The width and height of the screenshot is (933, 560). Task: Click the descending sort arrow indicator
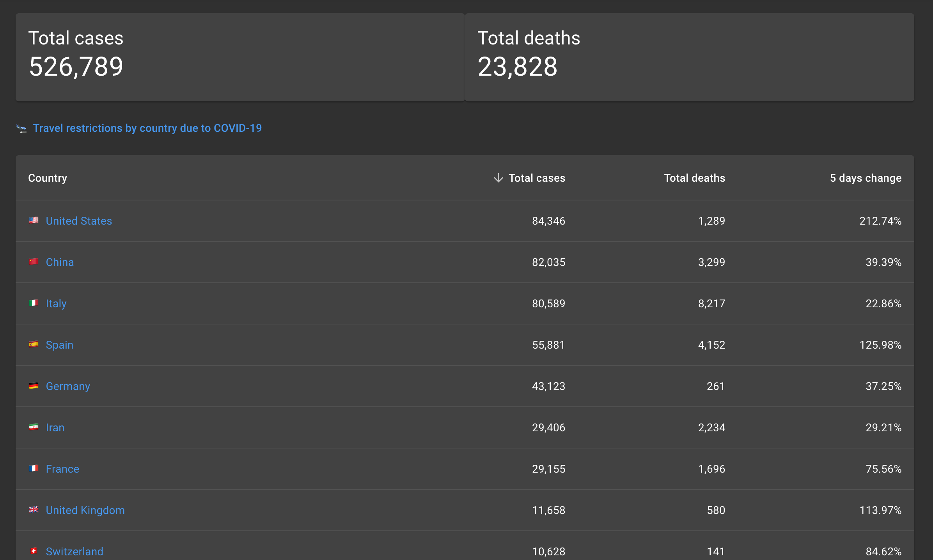(498, 178)
